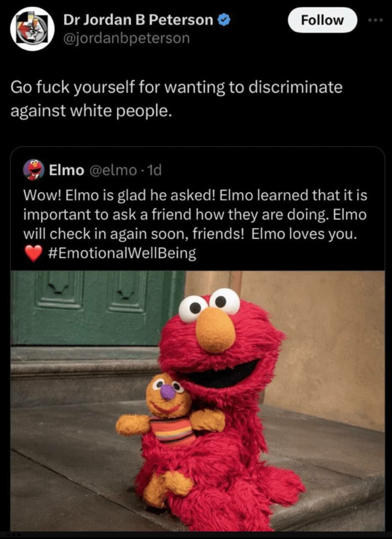Select the main tweet text about discrimination
Viewport: 392px width, 539px height.
(x=176, y=99)
